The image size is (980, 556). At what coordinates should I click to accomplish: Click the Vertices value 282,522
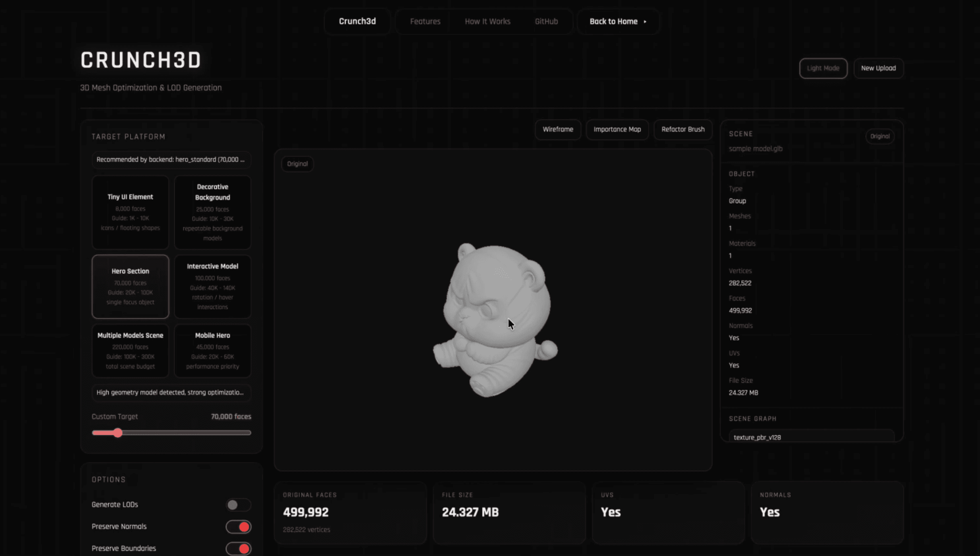tap(740, 283)
